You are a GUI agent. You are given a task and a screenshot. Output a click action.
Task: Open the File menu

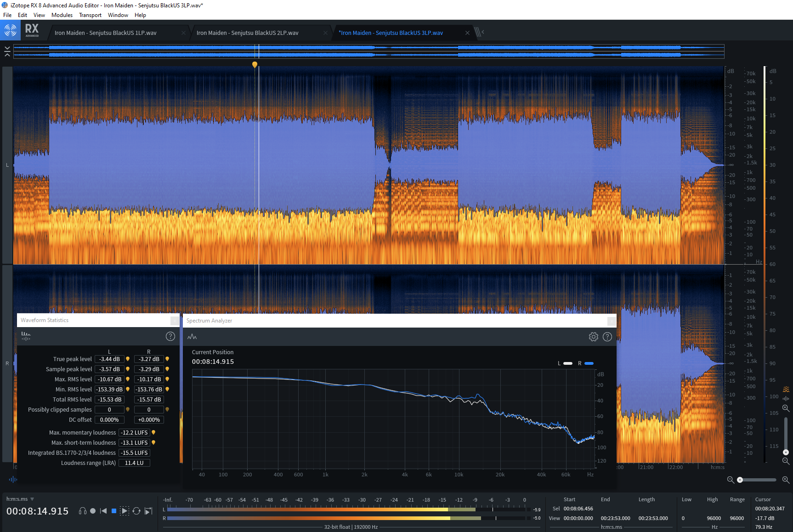click(x=7, y=15)
